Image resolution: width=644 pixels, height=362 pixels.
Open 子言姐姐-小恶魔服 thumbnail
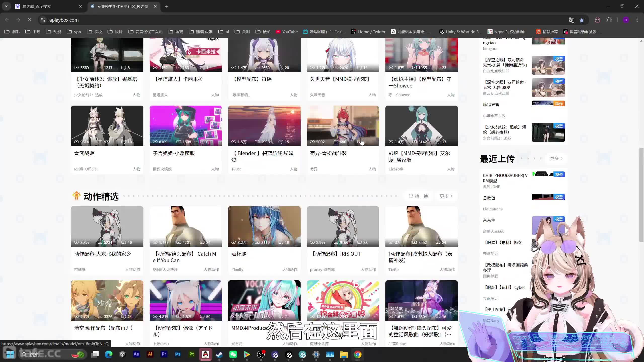tap(186, 126)
